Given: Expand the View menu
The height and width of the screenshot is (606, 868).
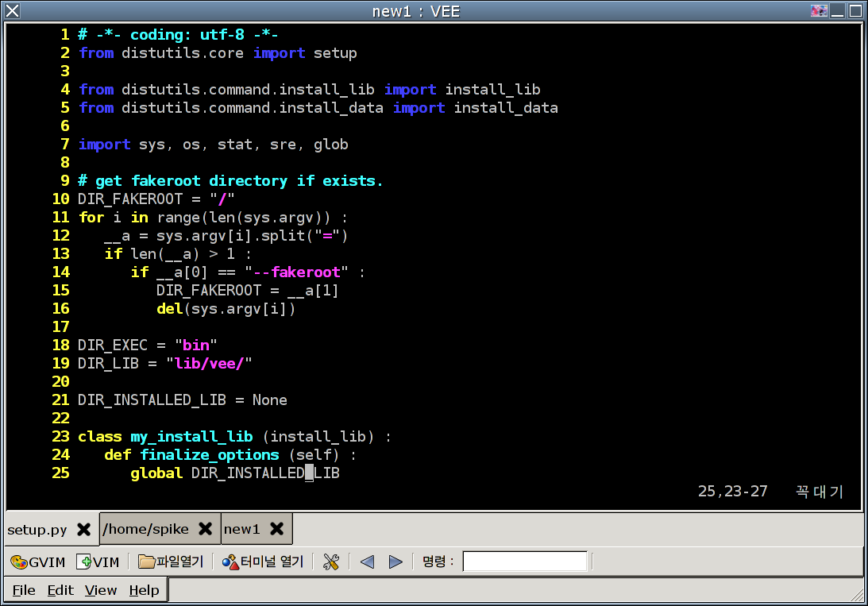Looking at the screenshot, I should point(101,590).
